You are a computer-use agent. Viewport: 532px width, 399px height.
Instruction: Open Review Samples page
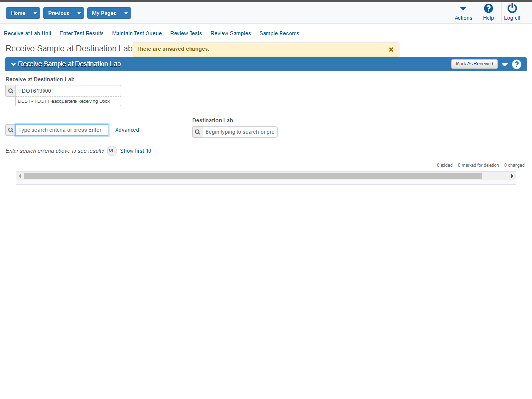230,33
